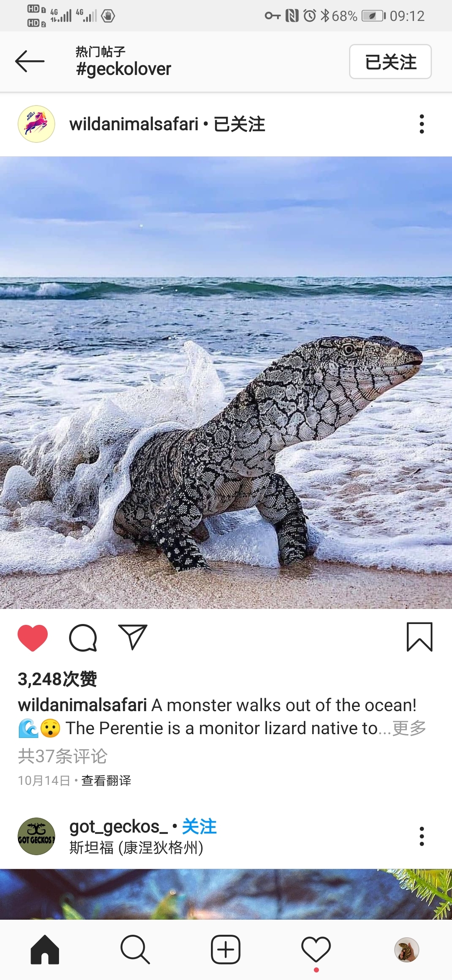Open activity heart notifications tab

[x=316, y=949]
